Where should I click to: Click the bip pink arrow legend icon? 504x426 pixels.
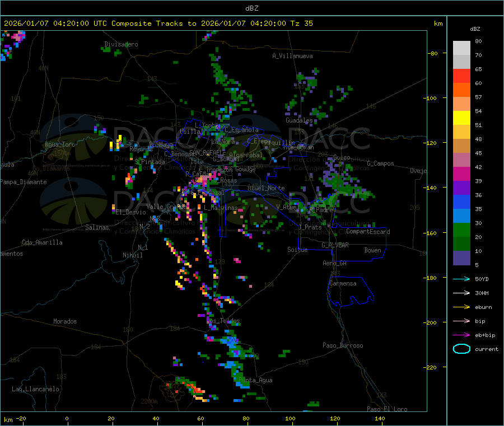click(461, 321)
